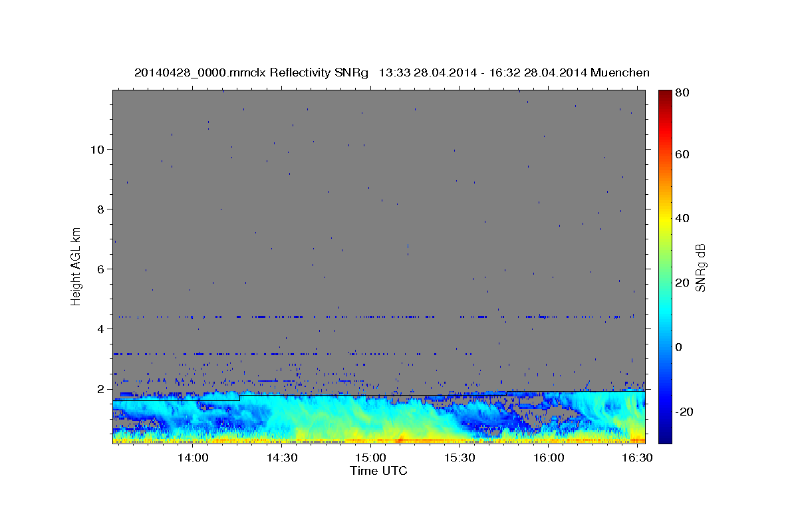
Task: Click the dark red top of colorbar
Action: 664,94
